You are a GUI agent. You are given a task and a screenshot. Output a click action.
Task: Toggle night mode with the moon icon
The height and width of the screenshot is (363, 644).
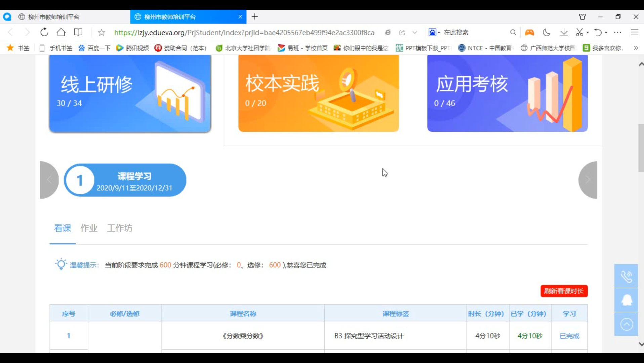pyautogui.click(x=547, y=32)
